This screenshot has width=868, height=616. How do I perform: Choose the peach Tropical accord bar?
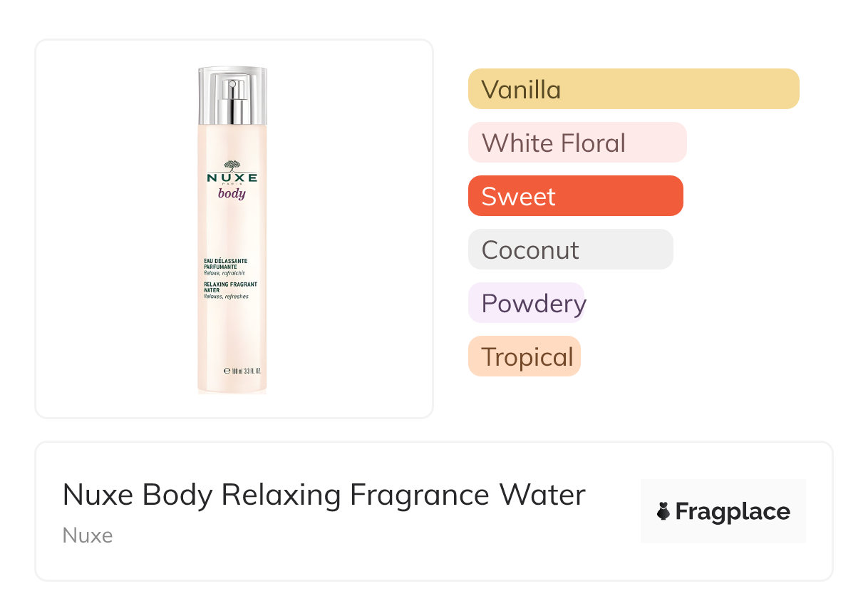524,356
